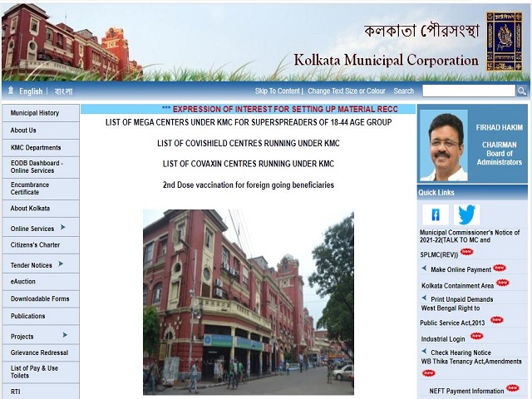Open West Bengal Right to Public Service Act link
The image size is (532, 399).
tap(452, 316)
